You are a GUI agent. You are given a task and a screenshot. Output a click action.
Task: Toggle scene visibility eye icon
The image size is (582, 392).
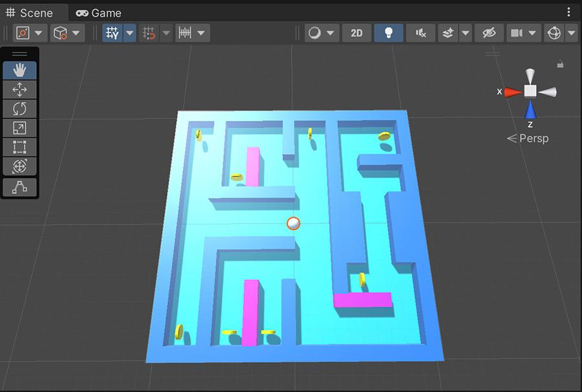pyautogui.click(x=489, y=33)
